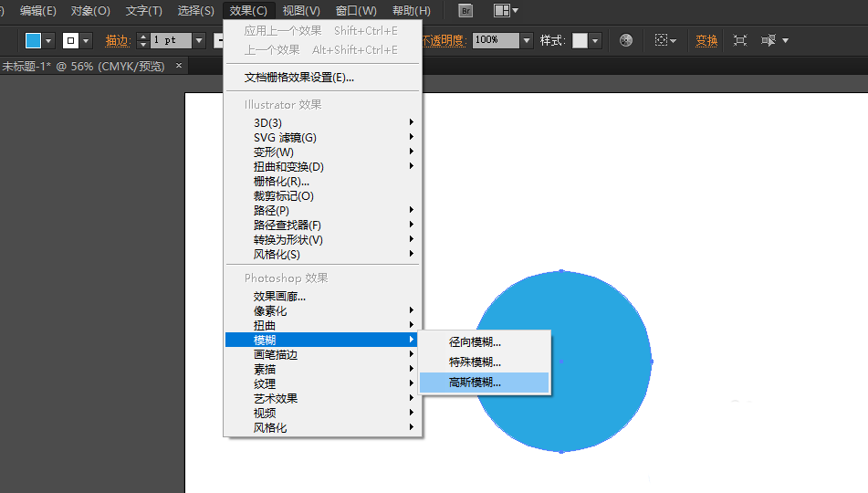This screenshot has height=493, width=868.
Task: Click the stroke color swatch box
Action: pos(70,40)
